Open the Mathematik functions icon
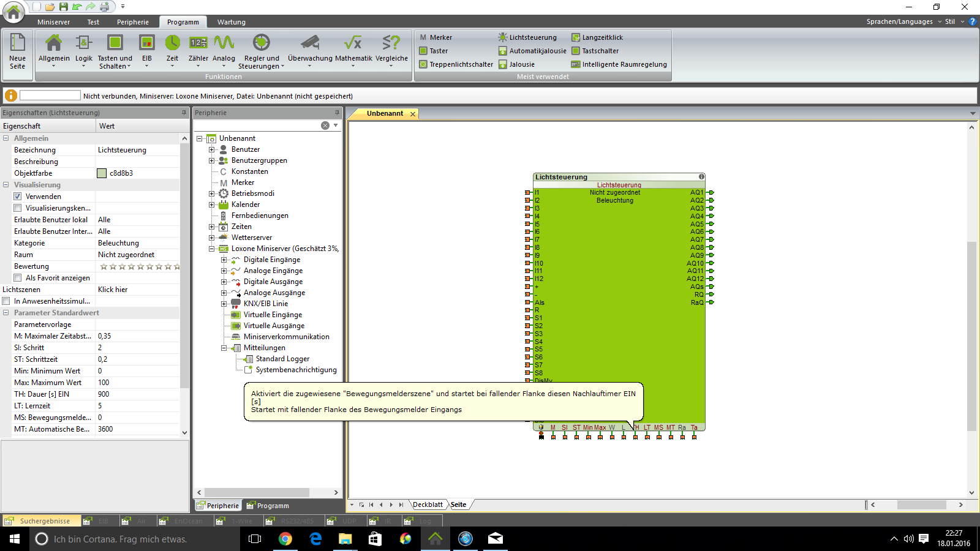 (353, 43)
